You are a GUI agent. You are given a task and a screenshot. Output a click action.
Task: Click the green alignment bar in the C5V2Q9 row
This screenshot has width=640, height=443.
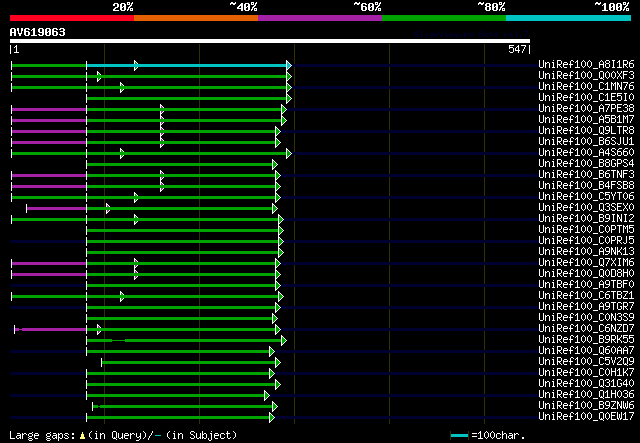[189, 363]
